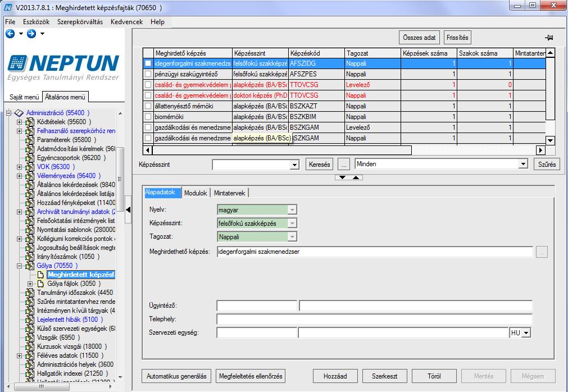Check the doktori képzés row checkbox
Image resolution: width=568 pixels, height=392 pixels.
(x=148, y=95)
